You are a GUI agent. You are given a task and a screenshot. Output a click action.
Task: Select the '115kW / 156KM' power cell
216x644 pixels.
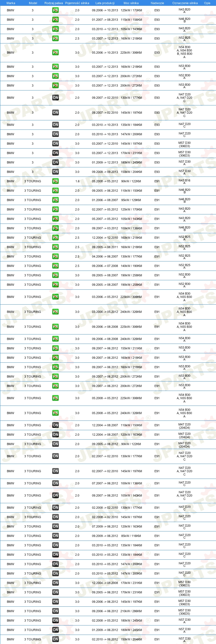coord(131,20)
